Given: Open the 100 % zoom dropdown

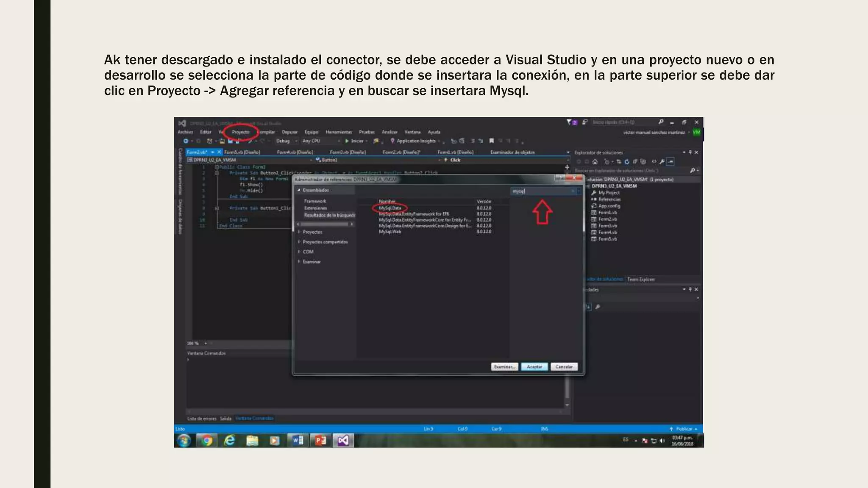Looking at the screenshot, I should (x=197, y=343).
